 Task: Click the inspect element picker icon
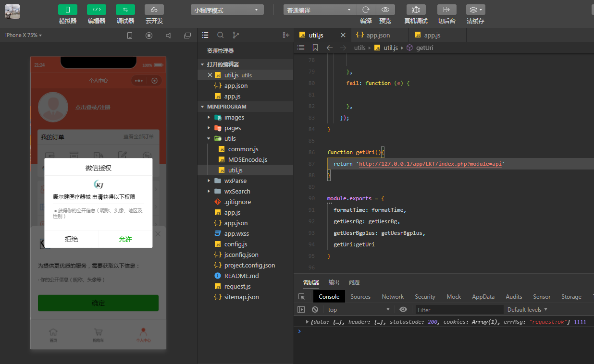302,297
